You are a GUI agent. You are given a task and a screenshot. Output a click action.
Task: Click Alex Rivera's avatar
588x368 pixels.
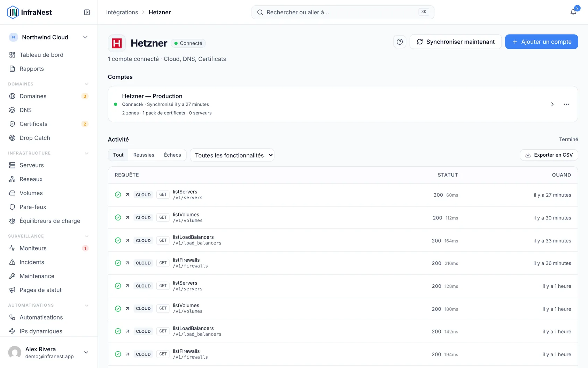click(15, 352)
